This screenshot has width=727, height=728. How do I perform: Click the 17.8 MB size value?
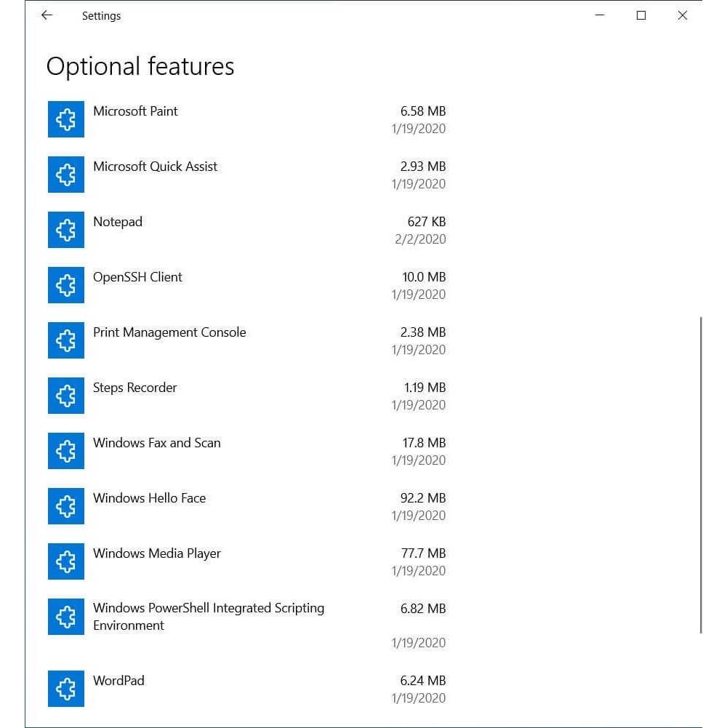coord(424,443)
